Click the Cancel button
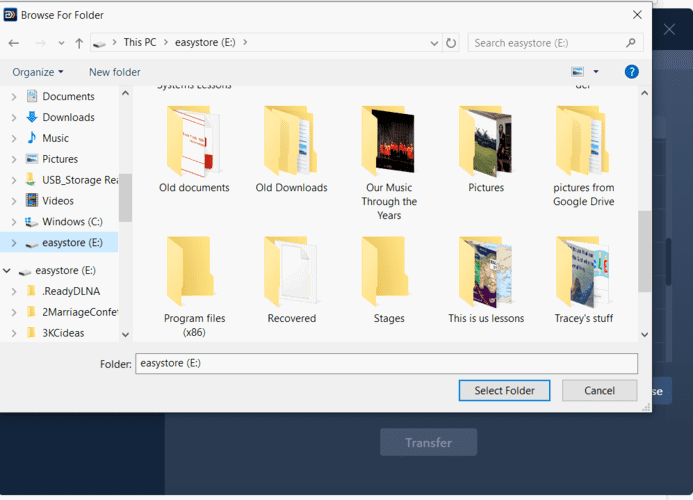The image size is (693, 500). pos(599,390)
